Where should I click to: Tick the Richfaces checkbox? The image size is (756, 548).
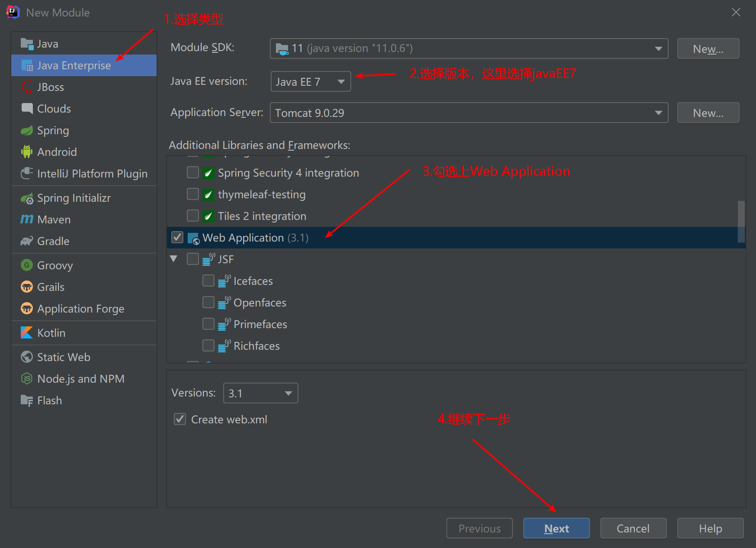pyautogui.click(x=208, y=346)
